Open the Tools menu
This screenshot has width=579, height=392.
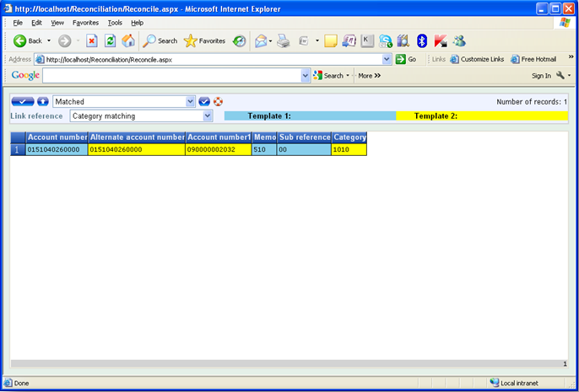(115, 23)
